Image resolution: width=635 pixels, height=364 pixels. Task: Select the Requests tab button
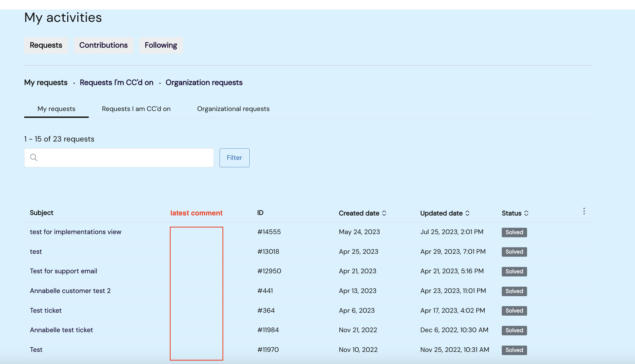pyautogui.click(x=46, y=45)
